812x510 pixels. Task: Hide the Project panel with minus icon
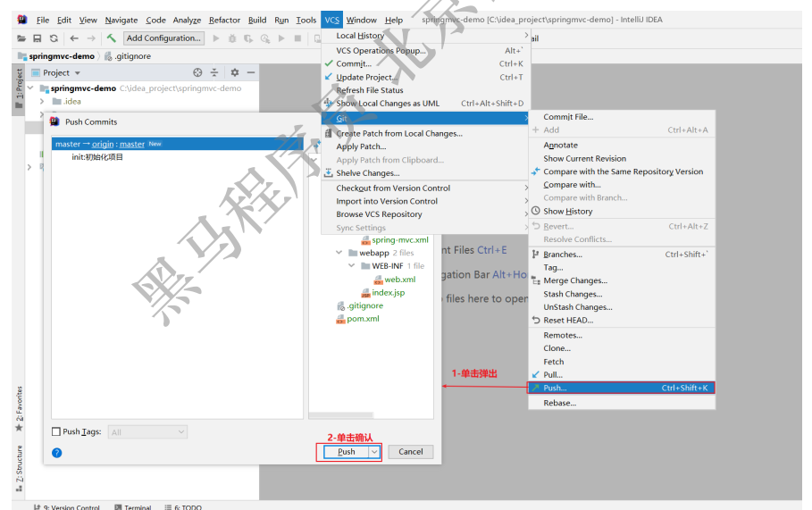(251, 72)
